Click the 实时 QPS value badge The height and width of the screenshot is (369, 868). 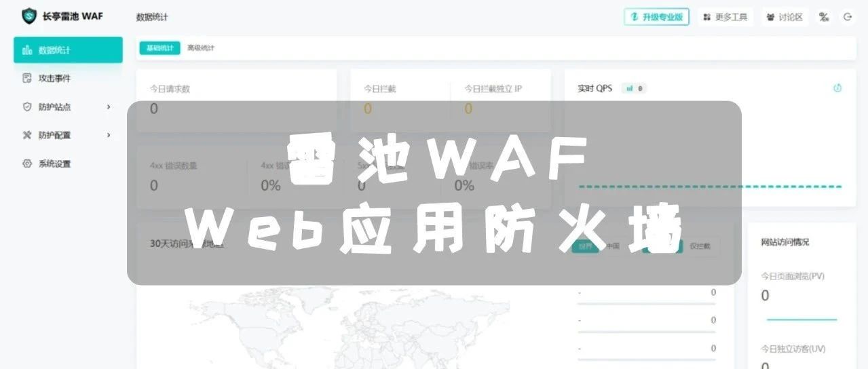tap(633, 88)
